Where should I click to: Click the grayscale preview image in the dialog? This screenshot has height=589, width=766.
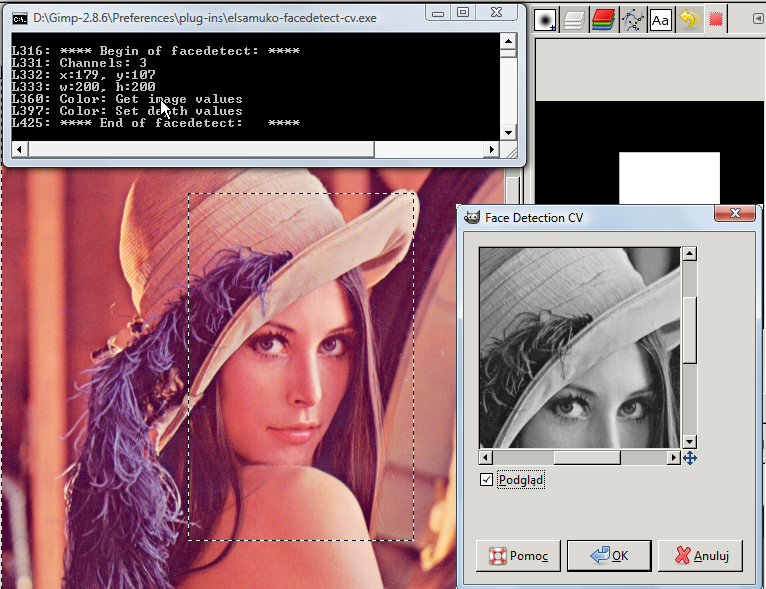[x=580, y=348]
